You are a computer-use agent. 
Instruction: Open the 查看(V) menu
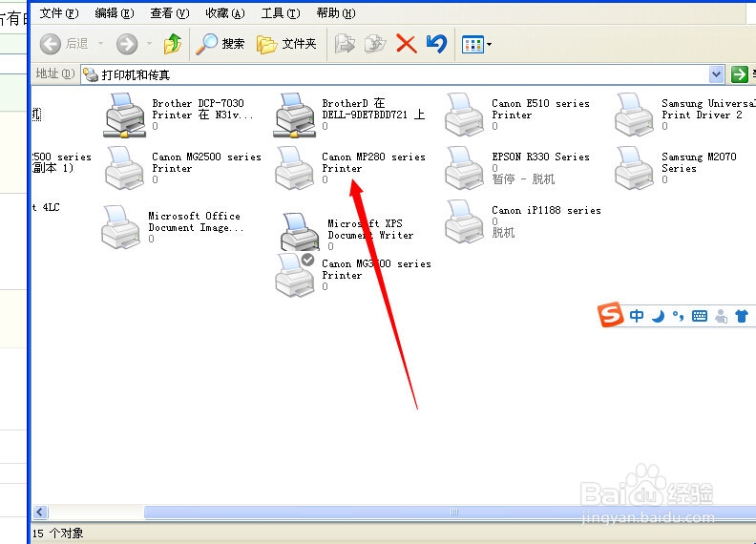pos(170,13)
